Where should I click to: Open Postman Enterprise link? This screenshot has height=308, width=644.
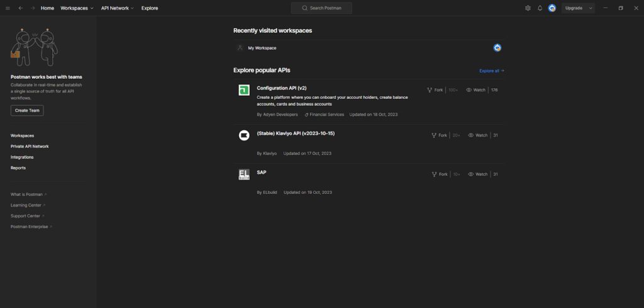(31, 227)
